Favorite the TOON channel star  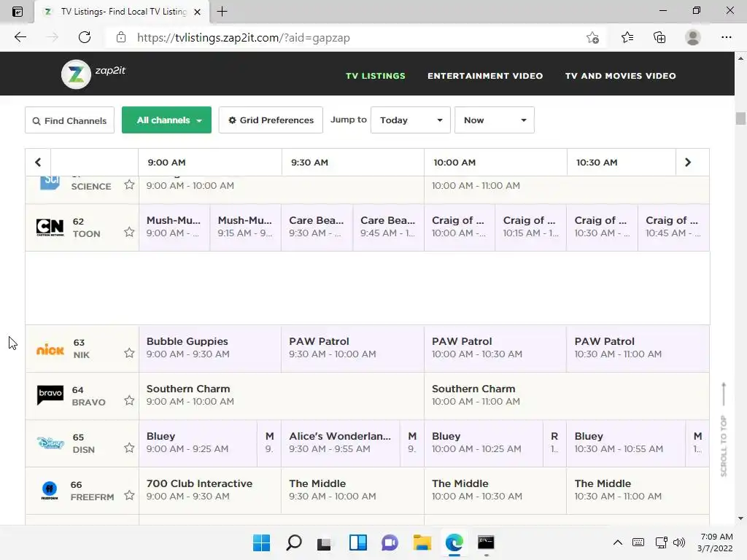(129, 232)
